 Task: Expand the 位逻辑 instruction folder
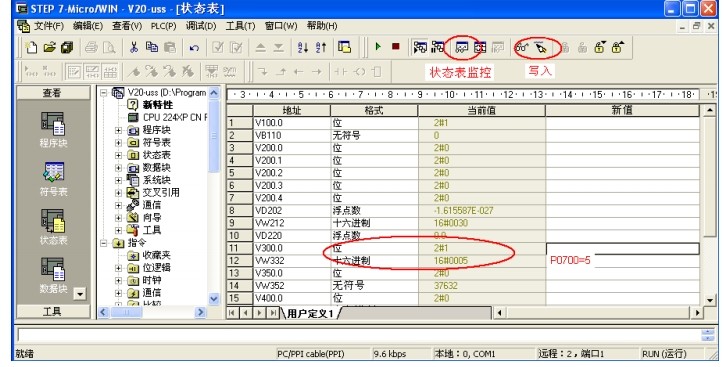point(119,268)
